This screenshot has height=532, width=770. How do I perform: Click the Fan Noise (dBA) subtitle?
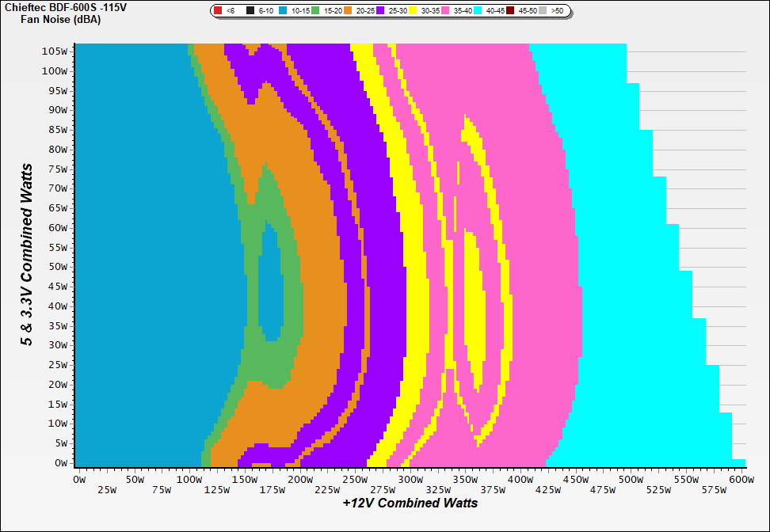click(x=55, y=19)
